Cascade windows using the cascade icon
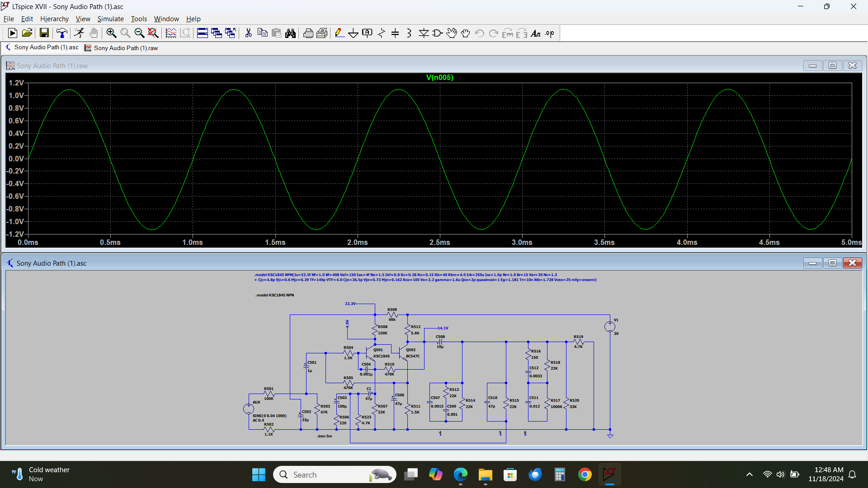868x488 pixels. [217, 33]
